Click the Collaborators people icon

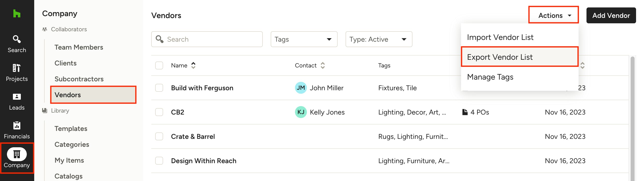click(x=45, y=29)
